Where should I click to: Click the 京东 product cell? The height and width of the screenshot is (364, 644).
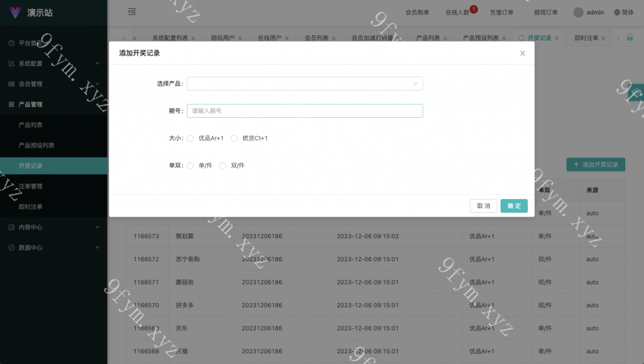182,328
